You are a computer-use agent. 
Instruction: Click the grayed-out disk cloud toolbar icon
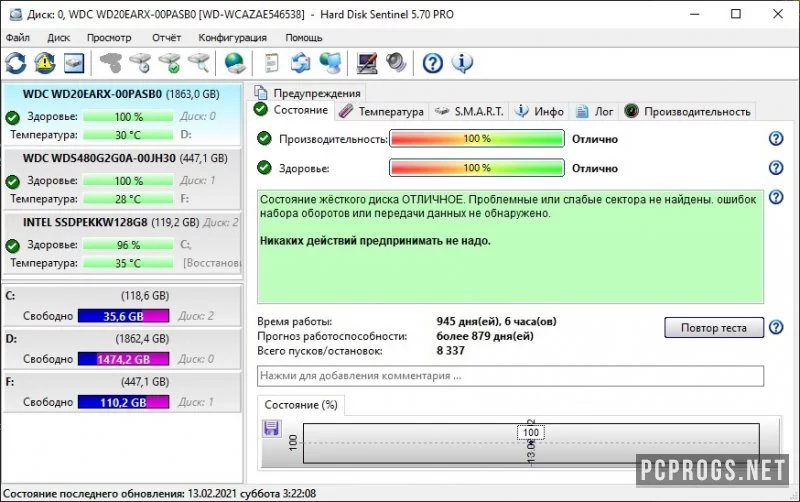[111, 63]
